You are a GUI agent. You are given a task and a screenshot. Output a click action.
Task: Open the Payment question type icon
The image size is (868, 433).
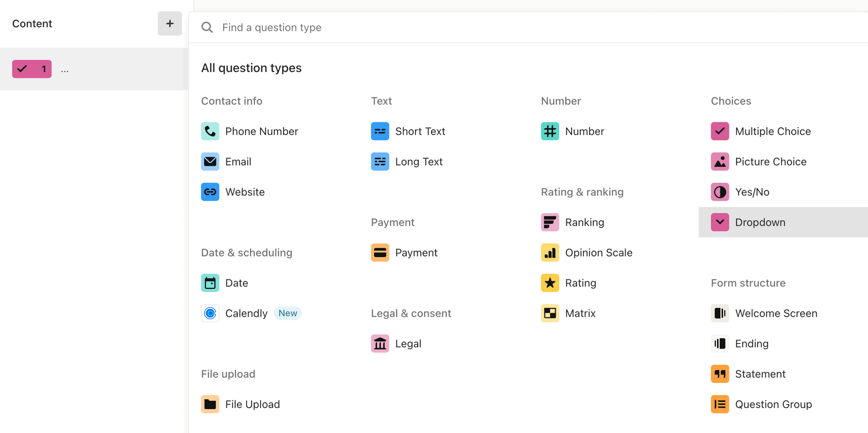coord(380,252)
